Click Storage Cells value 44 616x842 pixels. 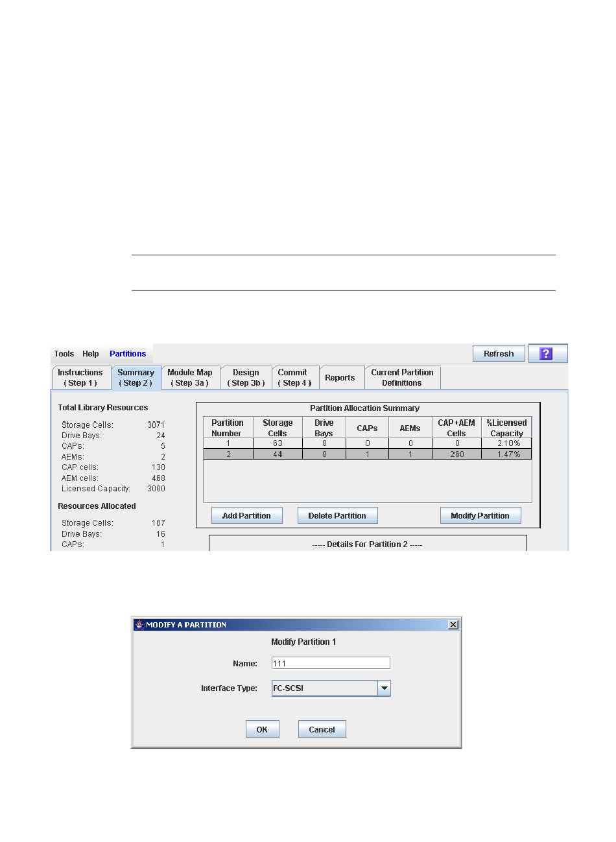point(278,454)
